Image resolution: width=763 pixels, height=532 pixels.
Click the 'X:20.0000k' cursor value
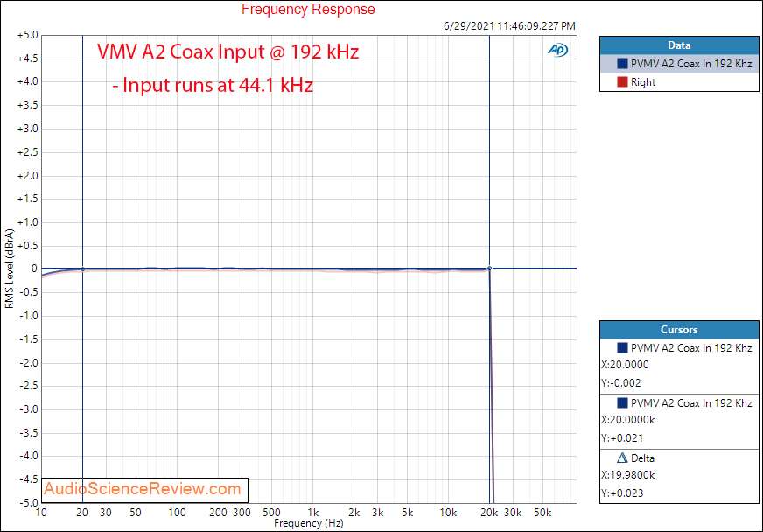click(x=628, y=420)
